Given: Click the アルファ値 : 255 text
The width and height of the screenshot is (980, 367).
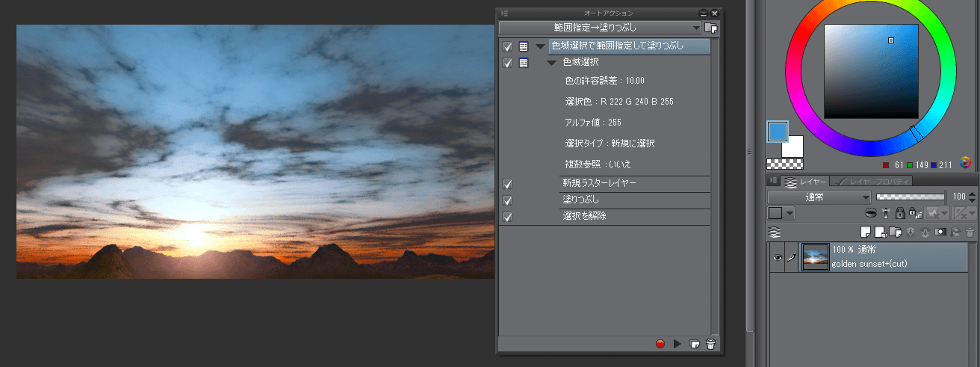Looking at the screenshot, I should pyautogui.click(x=593, y=123).
